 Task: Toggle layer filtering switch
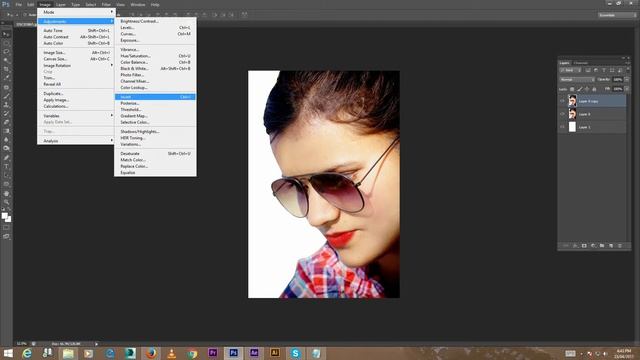(628, 70)
